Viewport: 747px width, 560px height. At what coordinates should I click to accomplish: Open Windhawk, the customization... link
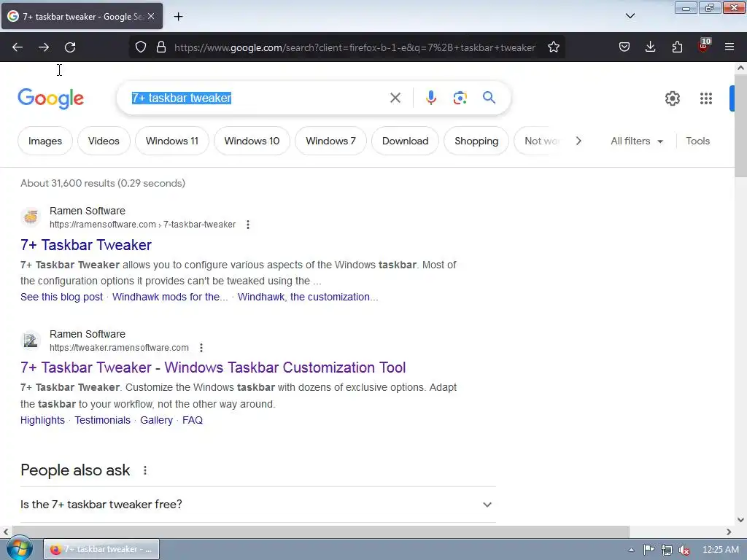point(309,297)
